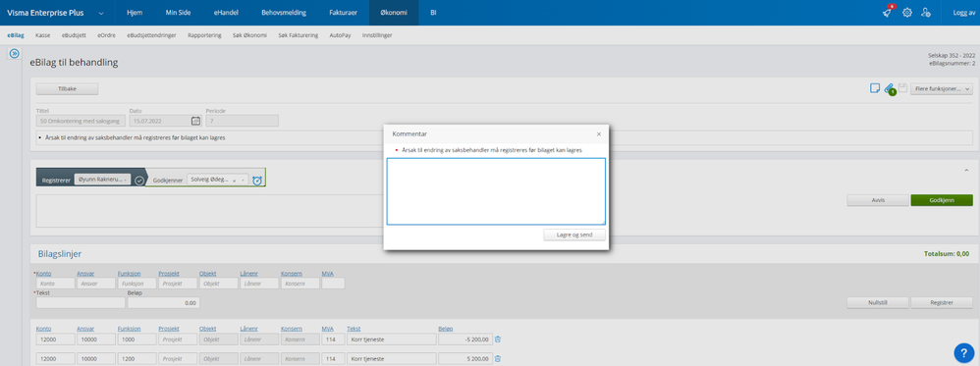980x366 pixels.
Task: Open the user settings icon
Action: (x=926, y=13)
